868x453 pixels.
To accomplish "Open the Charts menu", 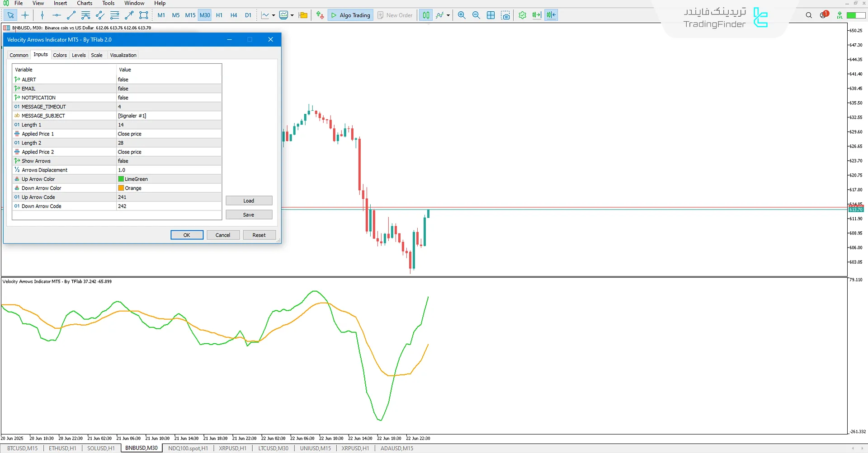I will (84, 3).
